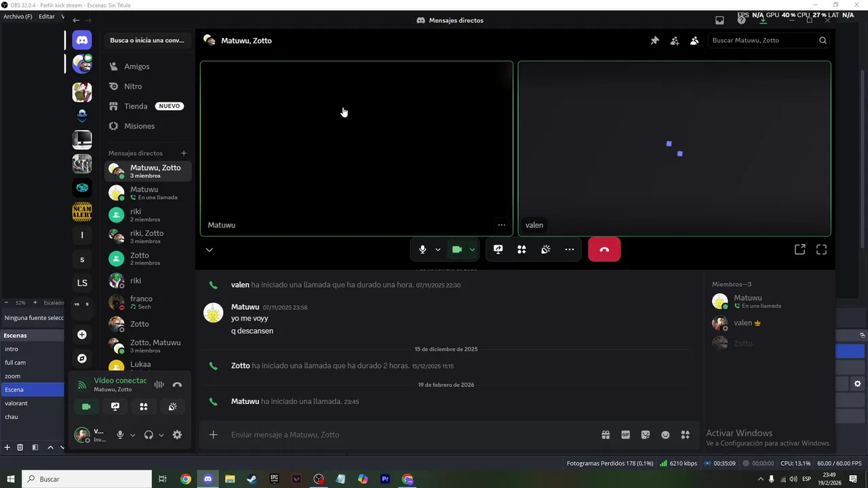This screenshot has width=868, height=488.
Task: Open 'riki, Zotto' group conversation
Action: click(147, 237)
